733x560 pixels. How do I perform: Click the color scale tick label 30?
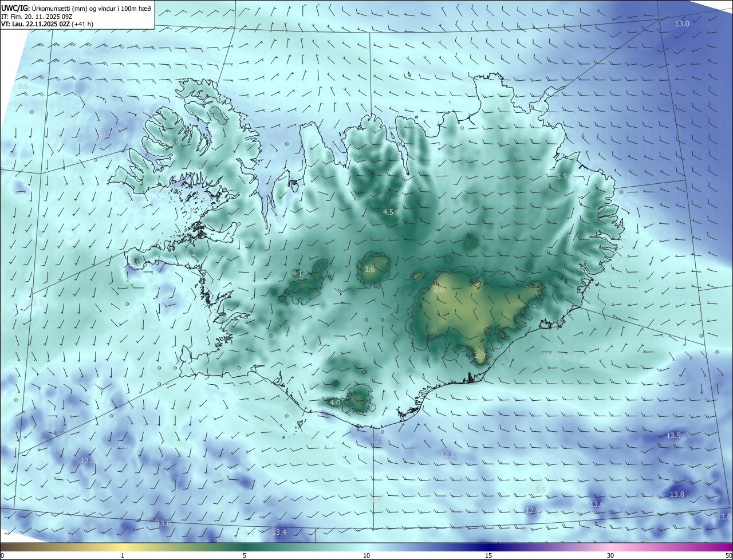610,555
